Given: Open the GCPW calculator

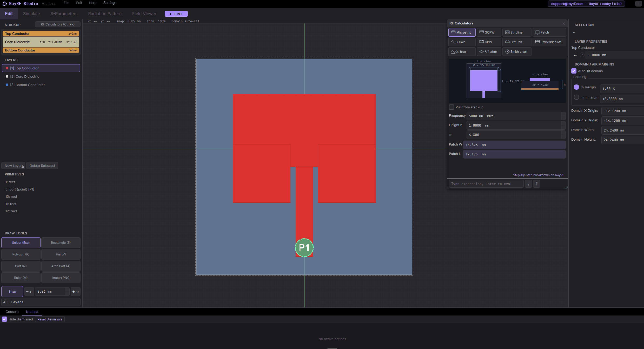Looking at the screenshot, I should click(x=489, y=32).
